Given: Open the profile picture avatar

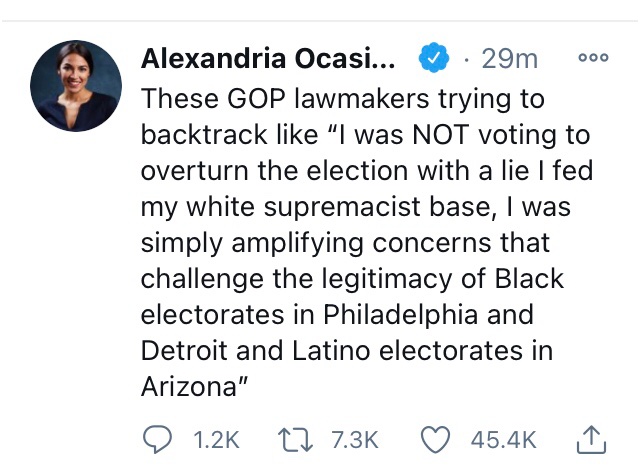Looking at the screenshot, I should pyautogui.click(x=76, y=86).
